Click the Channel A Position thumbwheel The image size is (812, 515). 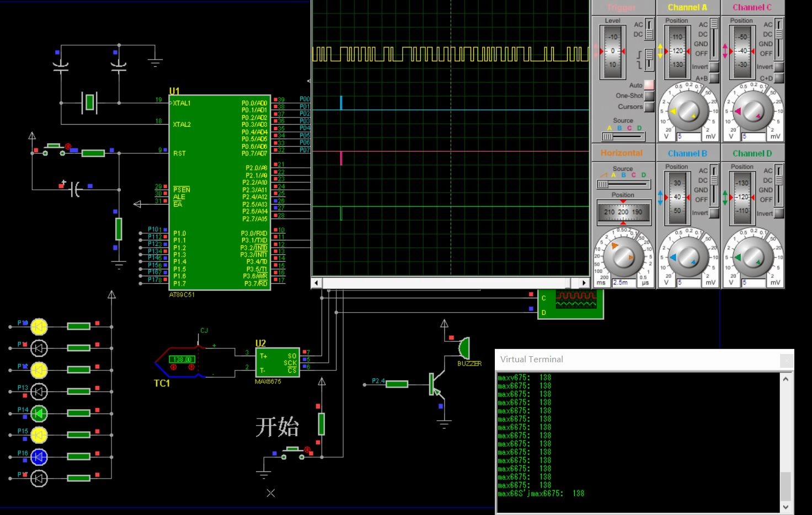pyautogui.click(x=677, y=51)
